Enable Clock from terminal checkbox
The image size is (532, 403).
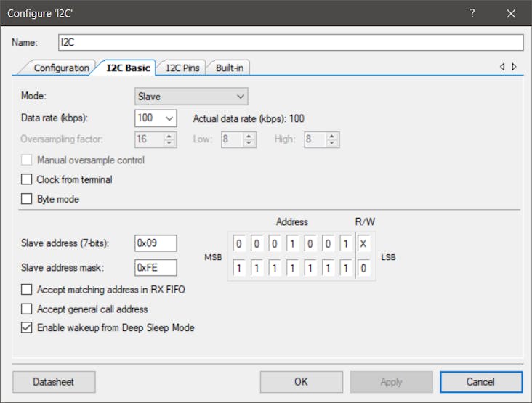pos(27,179)
